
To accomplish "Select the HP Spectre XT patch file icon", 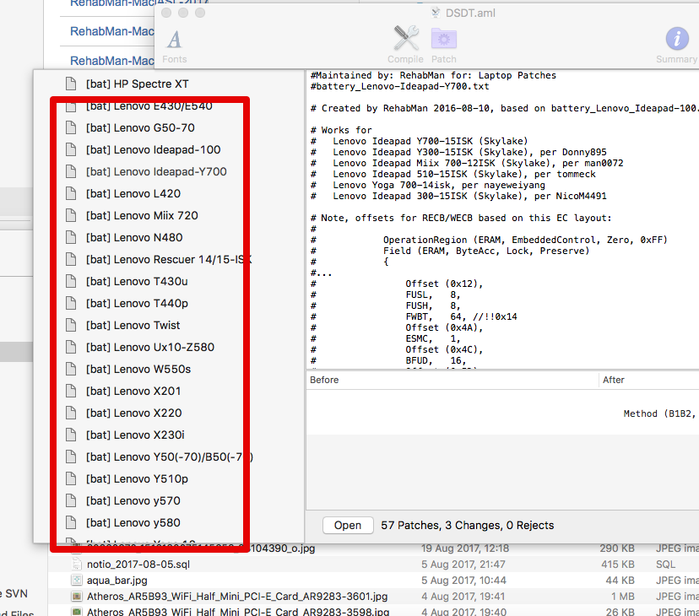I will tap(70, 84).
